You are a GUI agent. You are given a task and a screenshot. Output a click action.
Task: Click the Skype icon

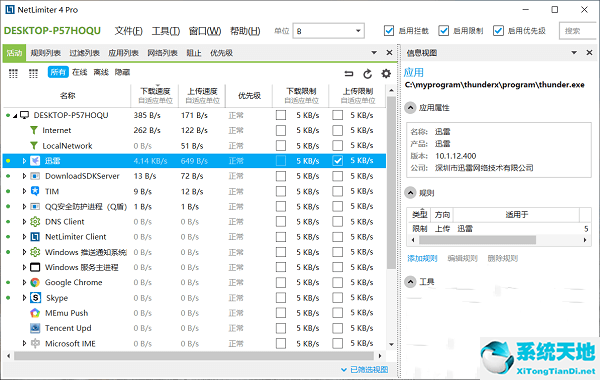(x=35, y=298)
